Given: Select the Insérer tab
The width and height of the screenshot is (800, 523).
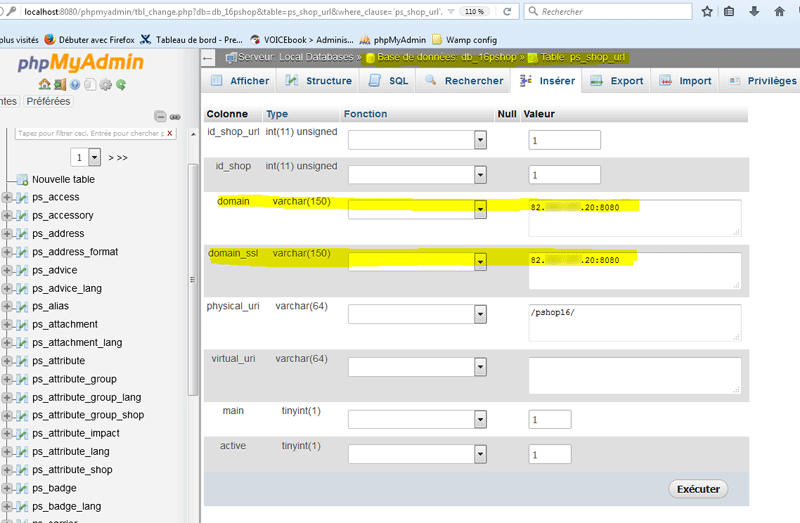Looking at the screenshot, I should [546, 81].
